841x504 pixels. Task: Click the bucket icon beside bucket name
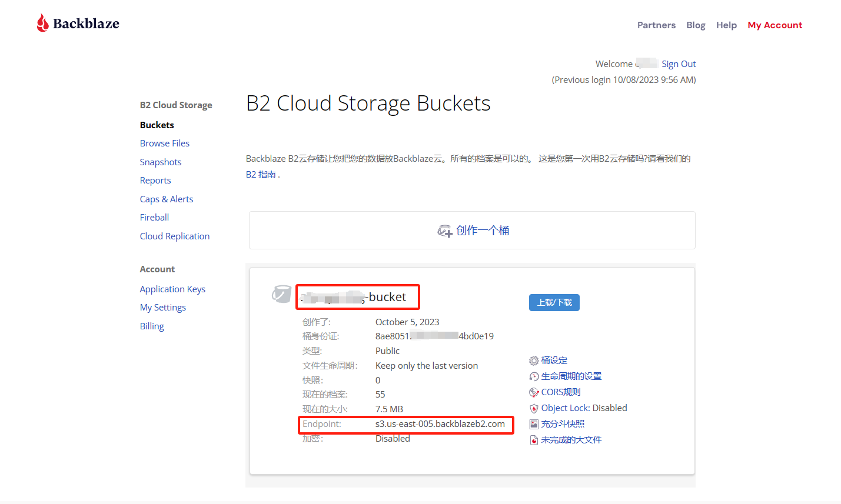point(281,294)
